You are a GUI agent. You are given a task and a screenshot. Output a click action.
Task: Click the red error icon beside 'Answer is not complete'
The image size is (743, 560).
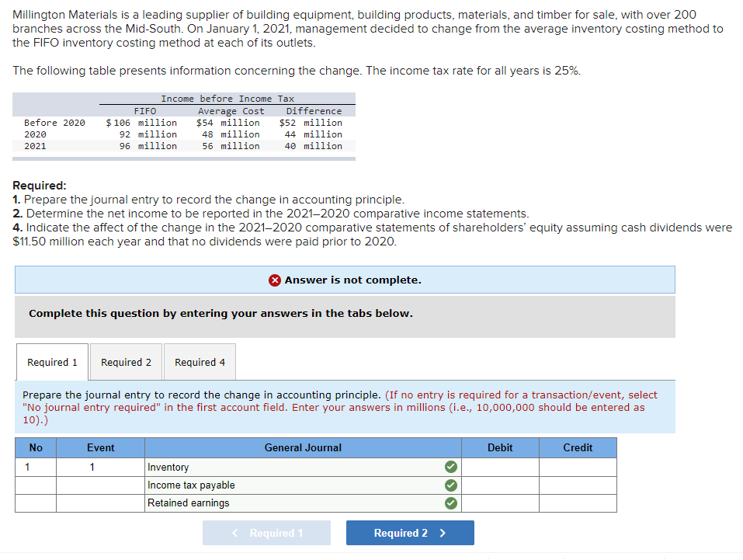[x=274, y=280]
